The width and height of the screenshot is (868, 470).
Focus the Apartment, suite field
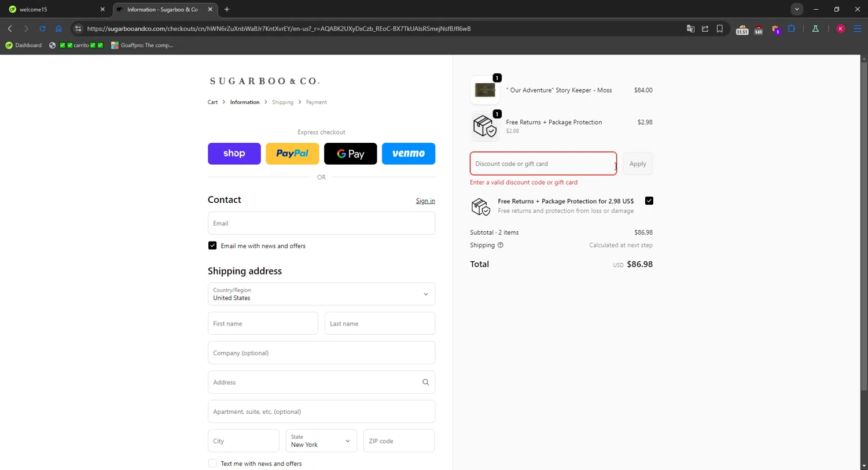click(x=321, y=412)
